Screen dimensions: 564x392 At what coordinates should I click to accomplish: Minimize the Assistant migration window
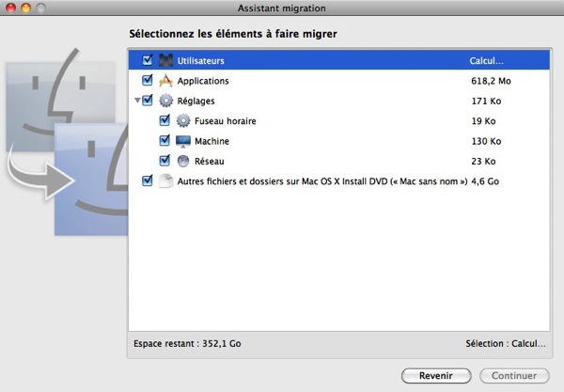click(27, 8)
